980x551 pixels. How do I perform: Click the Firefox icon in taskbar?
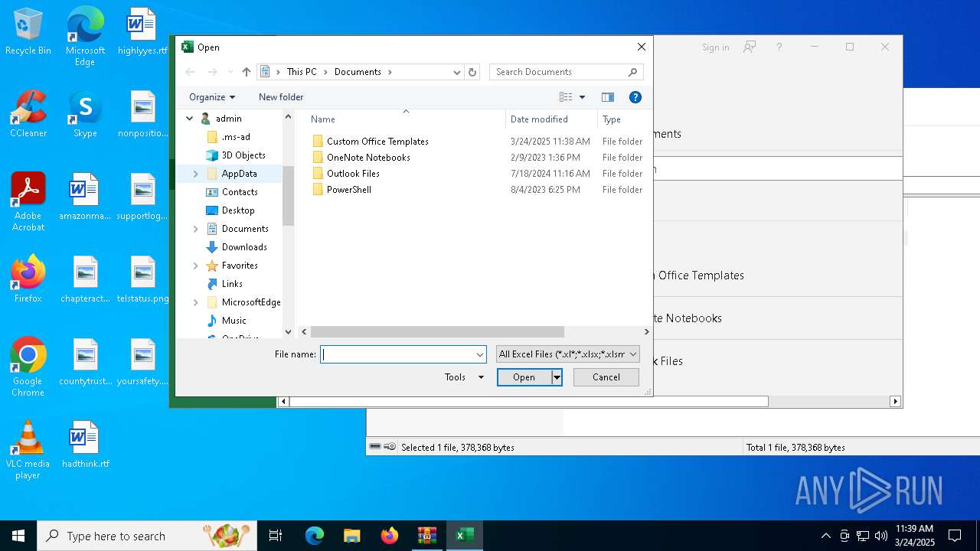coord(389,536)
